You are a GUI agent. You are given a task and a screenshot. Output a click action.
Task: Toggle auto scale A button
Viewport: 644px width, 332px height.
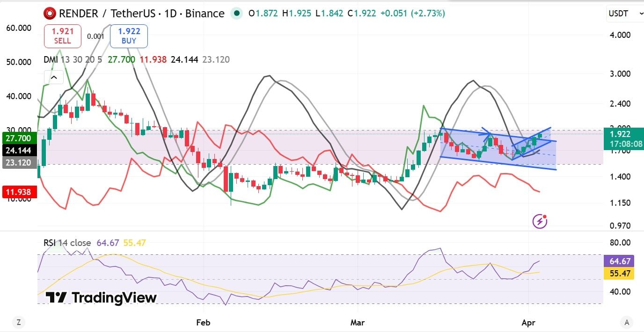click(626, 322)
